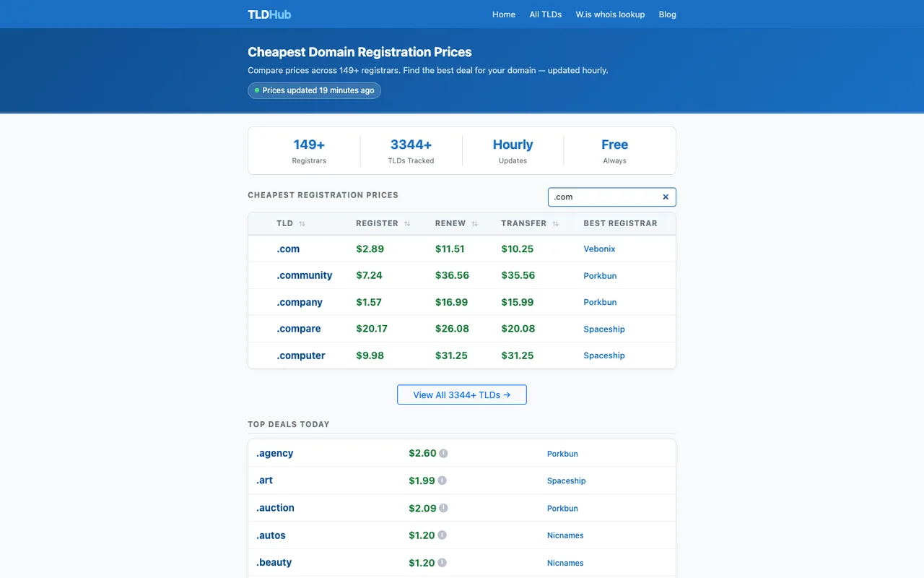Sort by Transfer price arrows icon
Image resolution: width=924 pixels, height=578 pixels.
(555, 224)
